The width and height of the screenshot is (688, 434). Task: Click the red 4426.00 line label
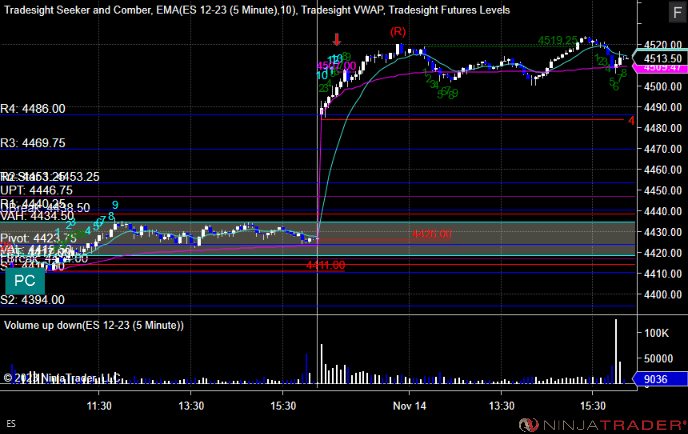click(x=431, y=234)
